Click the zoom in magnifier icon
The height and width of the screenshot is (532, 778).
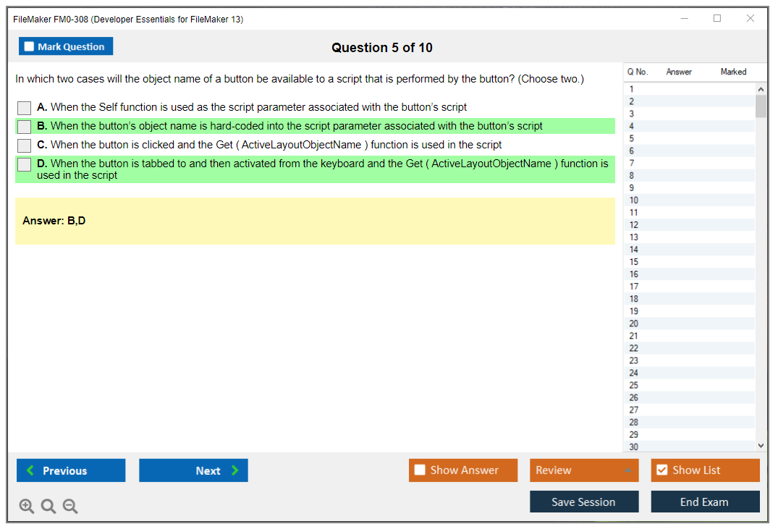click(26, 507)
